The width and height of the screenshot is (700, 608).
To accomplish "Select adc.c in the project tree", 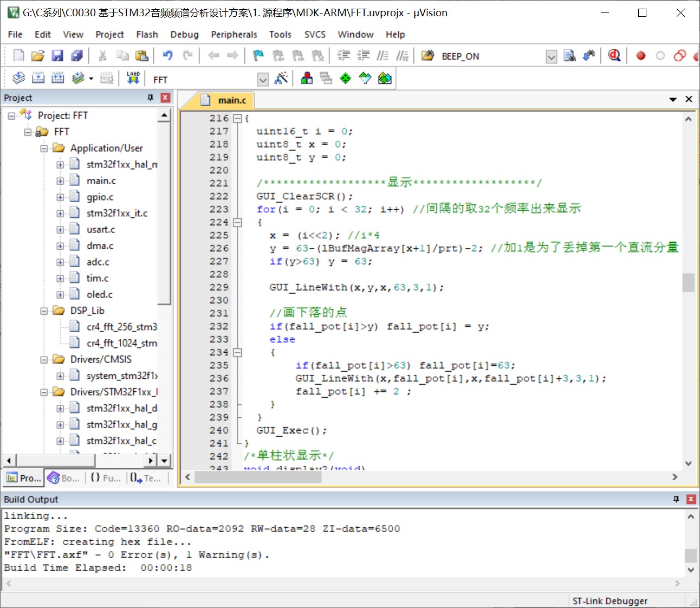I will [98, 262].
